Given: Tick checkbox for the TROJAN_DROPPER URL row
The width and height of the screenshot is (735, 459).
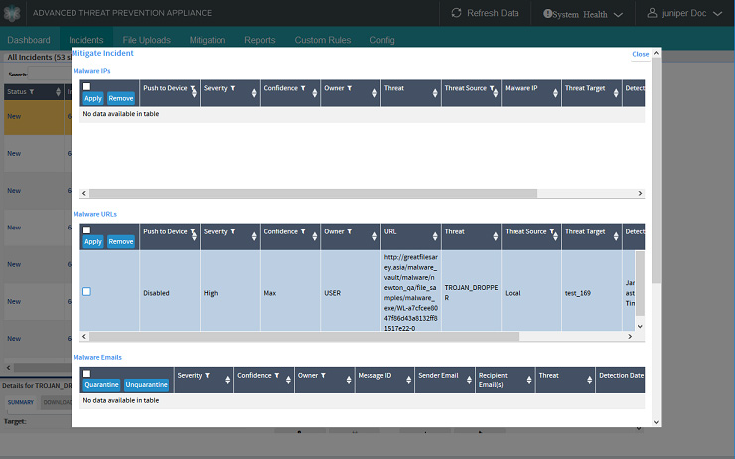Looking at the screenshot, I should [86, 292].
